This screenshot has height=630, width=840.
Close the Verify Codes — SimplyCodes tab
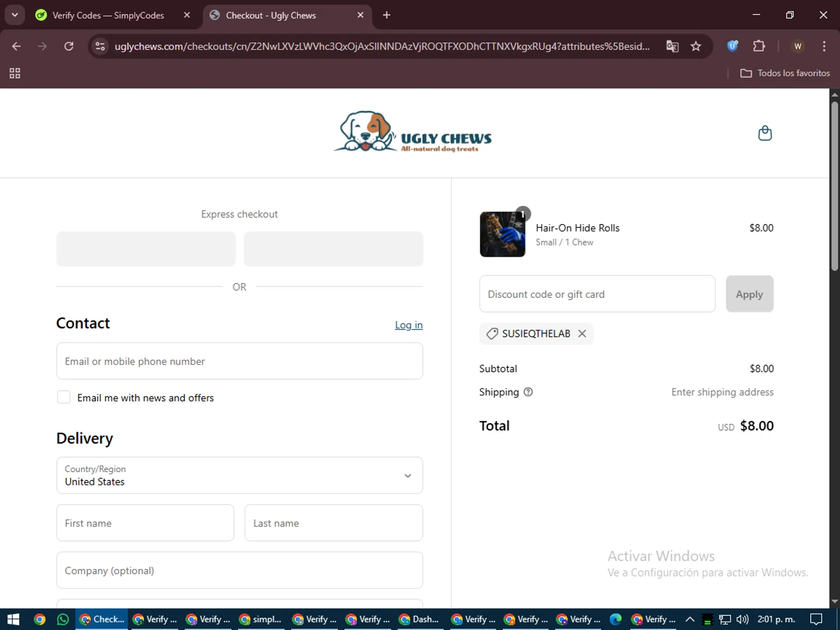[187, 15]
